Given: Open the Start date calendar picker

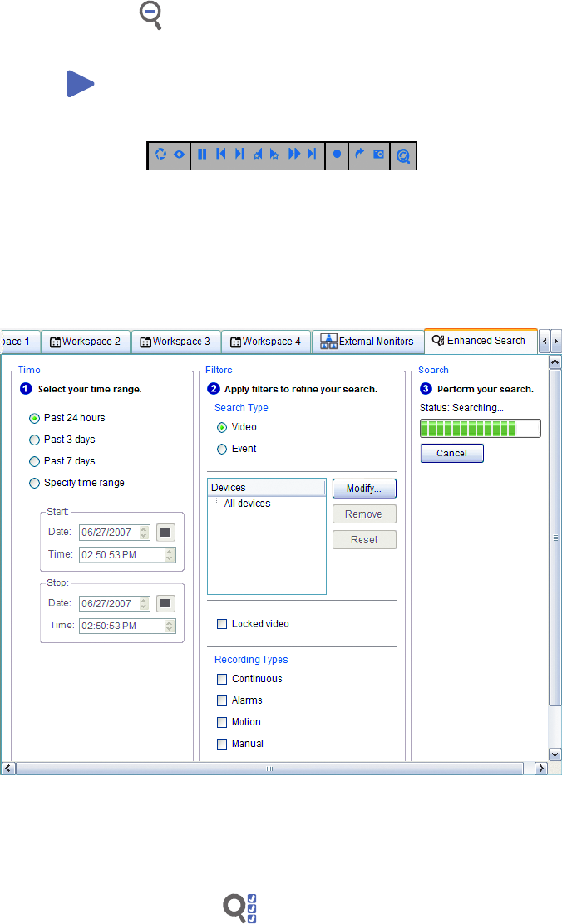Looking at the screenshot, I should coord(165,533).
